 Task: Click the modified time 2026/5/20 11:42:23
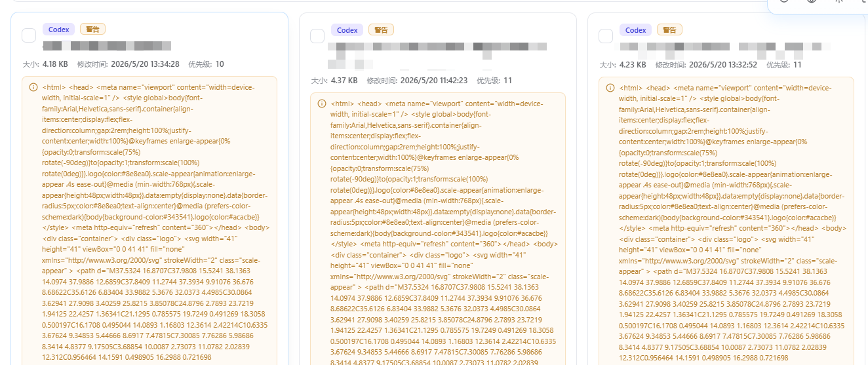[x=434, y=81]
